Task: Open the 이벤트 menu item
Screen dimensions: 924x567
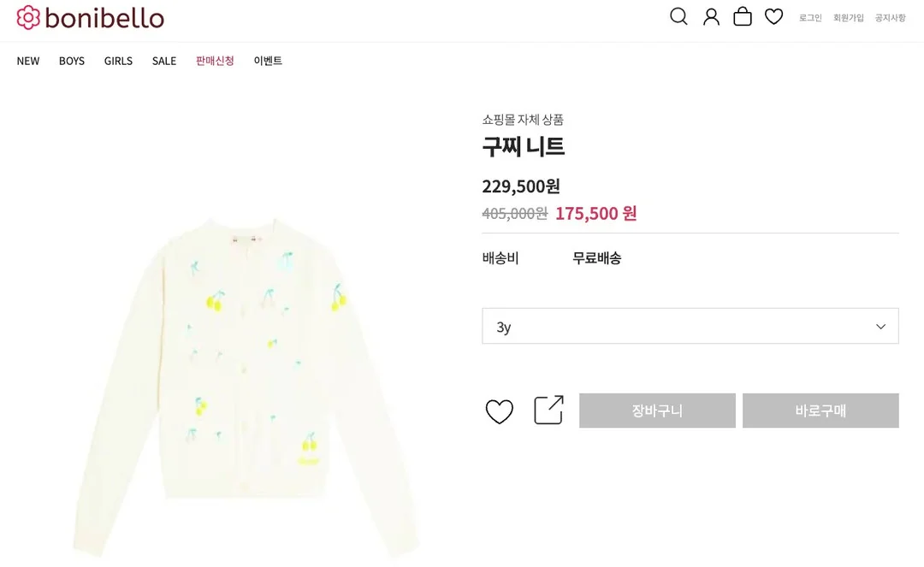Action: 268,61
